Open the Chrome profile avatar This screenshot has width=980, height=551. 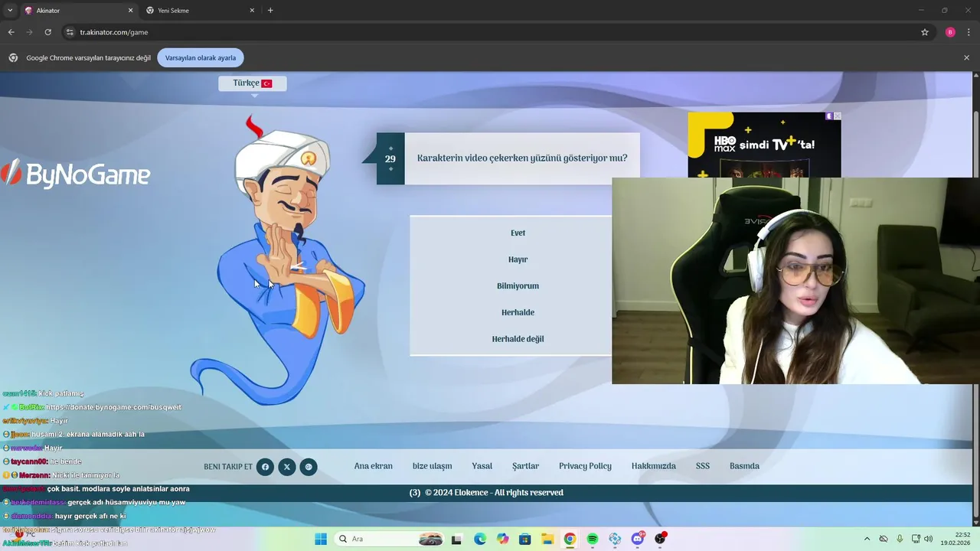pos(950,32)
